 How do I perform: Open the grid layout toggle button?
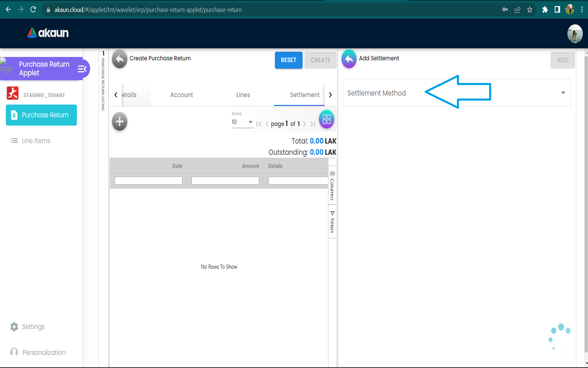pyautogui.click(x=326, y=119)
